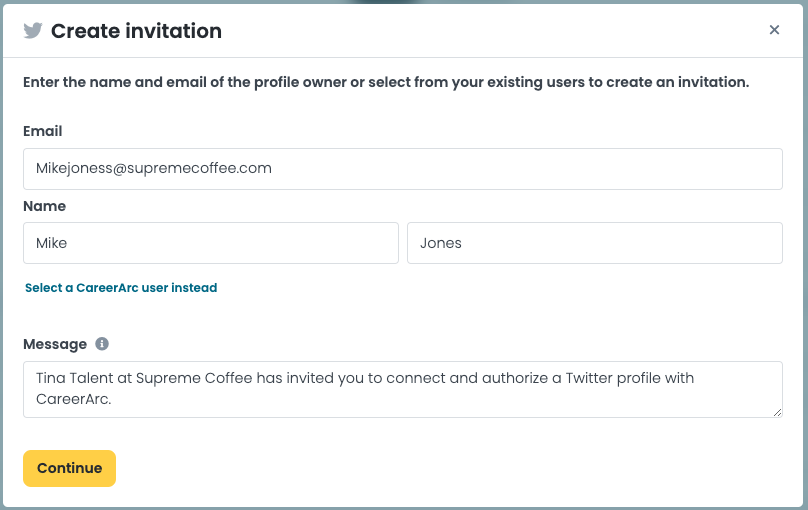This screenshot has width=808, height=510.
Task: Select a CareerArc user instead link
Action: (x=121, y=287)
